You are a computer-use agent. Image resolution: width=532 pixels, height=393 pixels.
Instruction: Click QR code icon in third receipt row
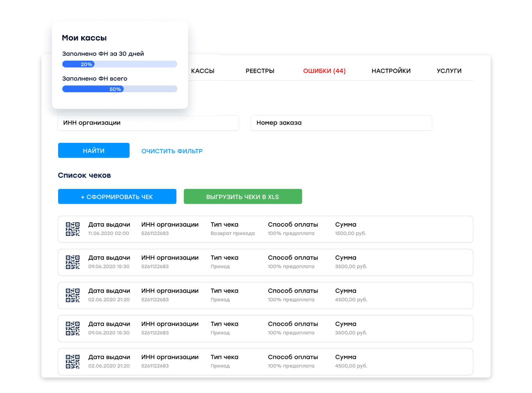73,295
